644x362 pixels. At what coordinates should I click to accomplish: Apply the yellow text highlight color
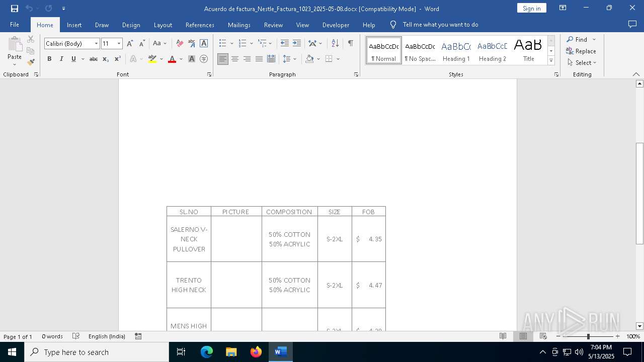(x=152, y=59)
